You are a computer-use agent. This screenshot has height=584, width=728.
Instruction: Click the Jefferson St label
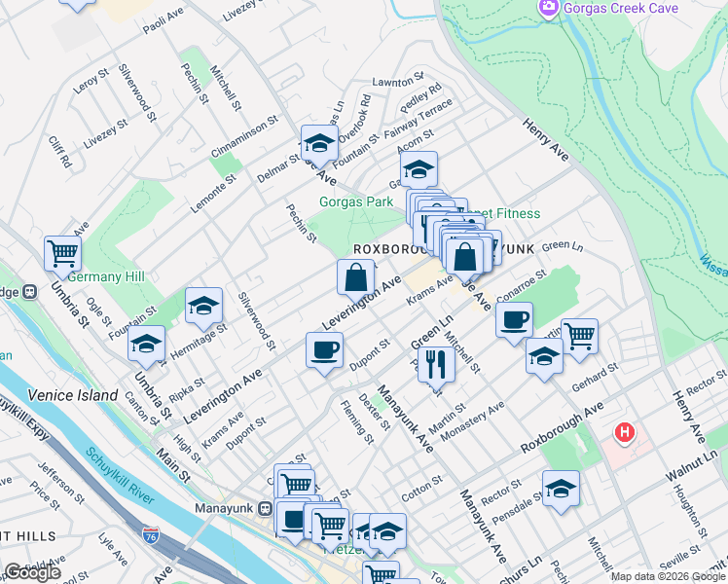61,483
